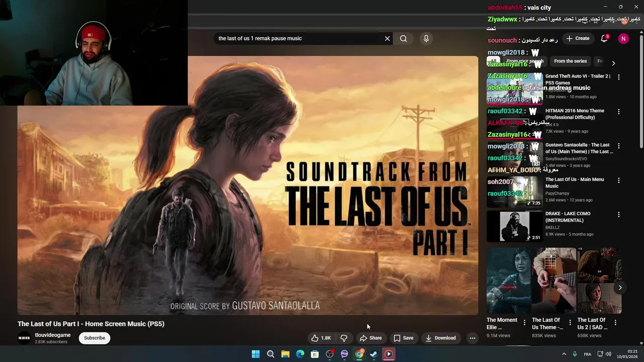Open Microsoft Store from taskbar
Image resolution: width=644 pixels, height=362 pixels.
coord(315,354)
